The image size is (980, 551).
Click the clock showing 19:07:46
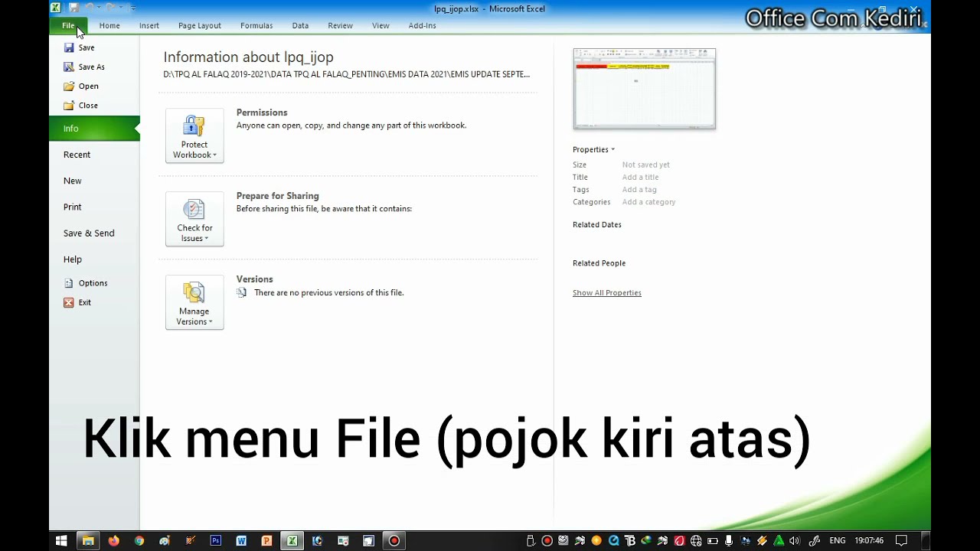869,541
